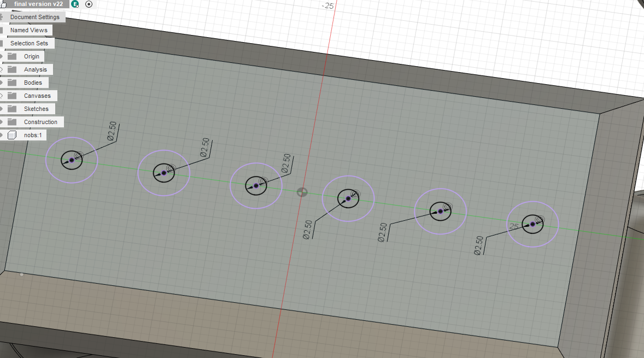The height and width of the screenshot is (358, 644).
Task: Click the Sketches folder icon
Action: click(x=13, y=109)
